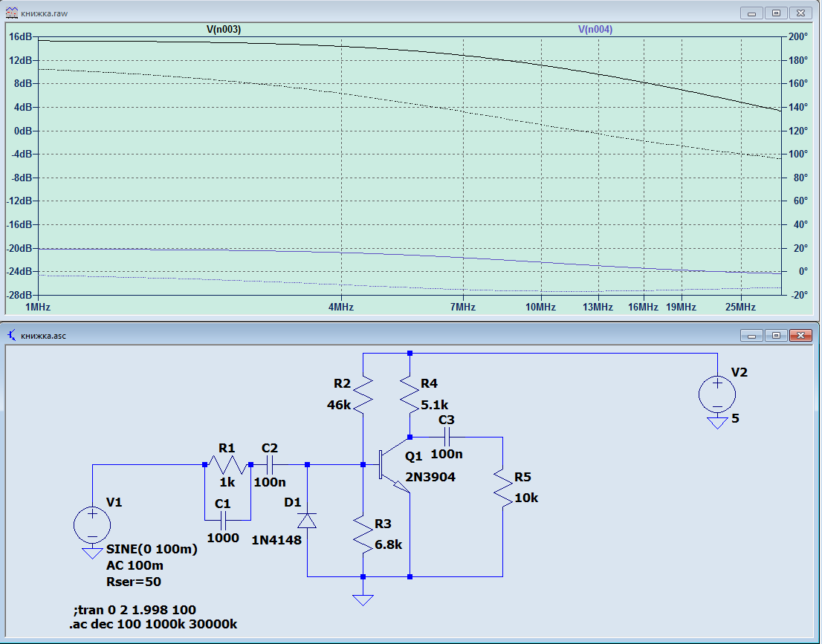Screen dimensions: 822x644
Task: Click the 16dB left axis label
Action: [x=21, y=36]
